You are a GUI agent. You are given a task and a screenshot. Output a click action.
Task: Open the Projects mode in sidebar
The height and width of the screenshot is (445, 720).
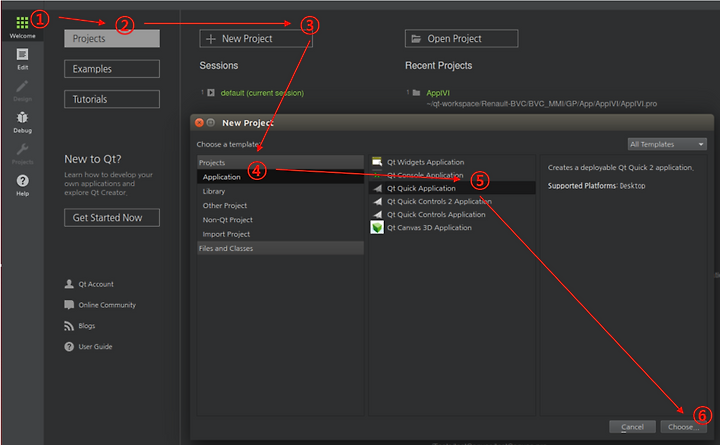pyautogui.click(x=22, y=154)
